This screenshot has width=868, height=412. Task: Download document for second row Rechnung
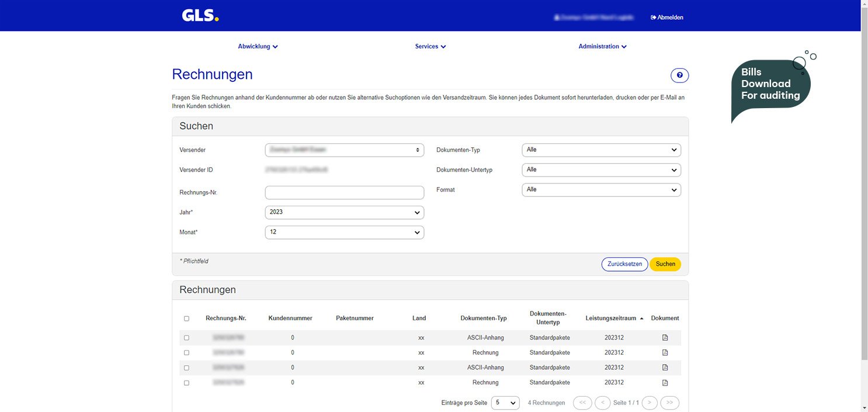tap(665, 353)
